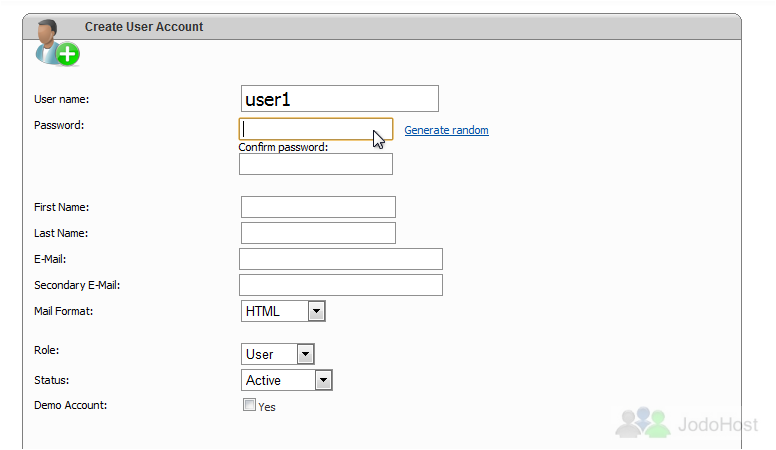
Task: Focus the User name field
Action: [340, 99]
